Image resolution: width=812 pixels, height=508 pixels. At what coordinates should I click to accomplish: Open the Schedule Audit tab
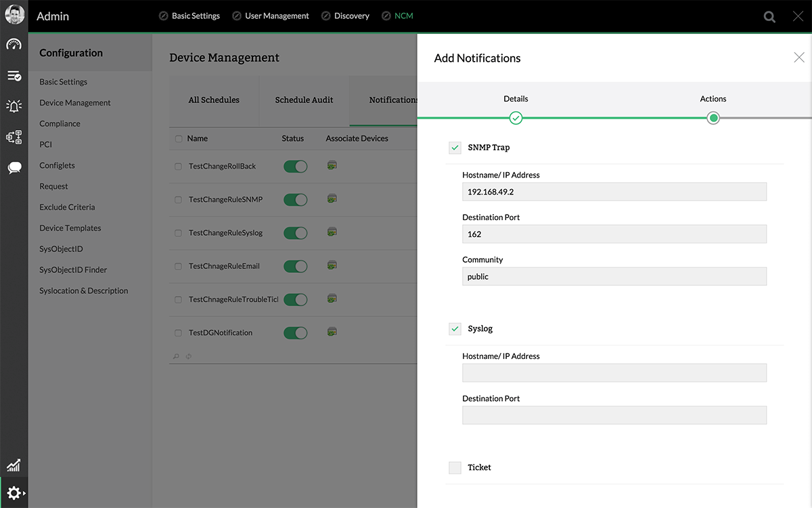303,99
